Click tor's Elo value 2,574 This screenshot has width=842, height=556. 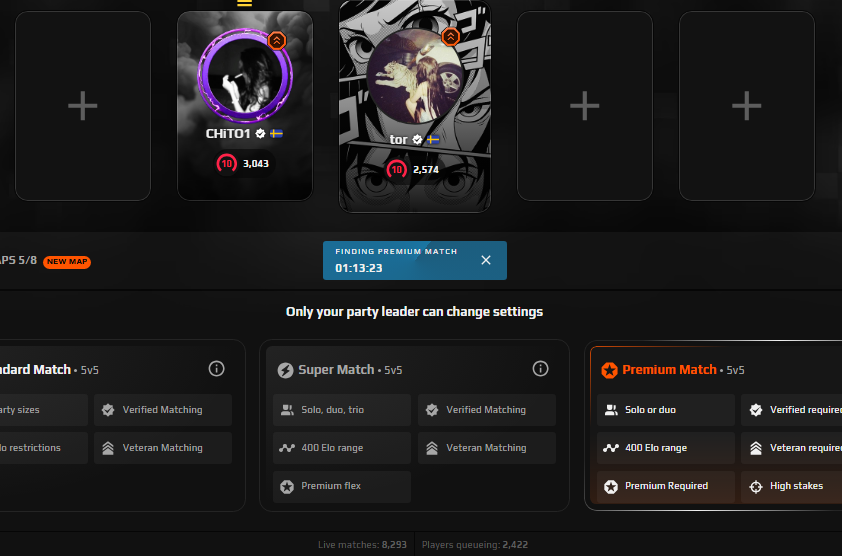tap(426, 170)
